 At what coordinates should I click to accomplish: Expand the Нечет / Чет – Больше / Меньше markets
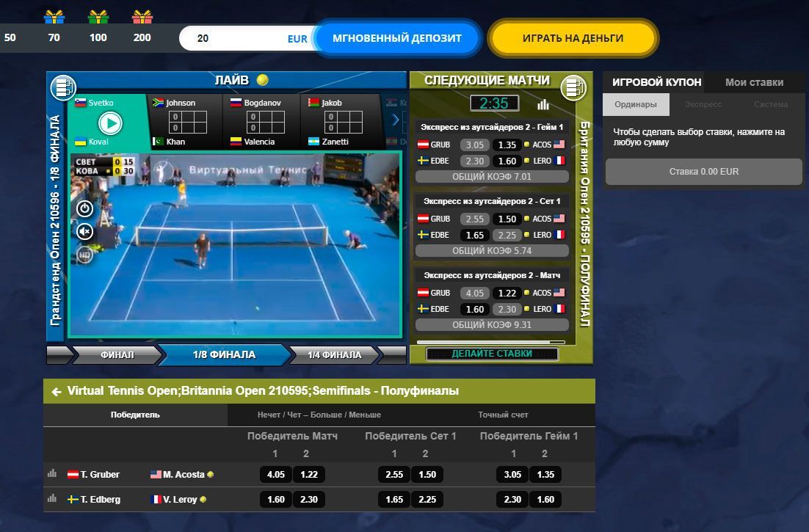[319, 415]
